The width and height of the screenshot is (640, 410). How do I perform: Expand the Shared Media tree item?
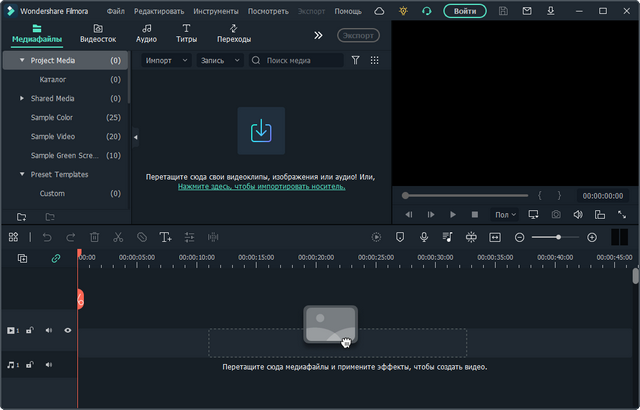point(22,98)
